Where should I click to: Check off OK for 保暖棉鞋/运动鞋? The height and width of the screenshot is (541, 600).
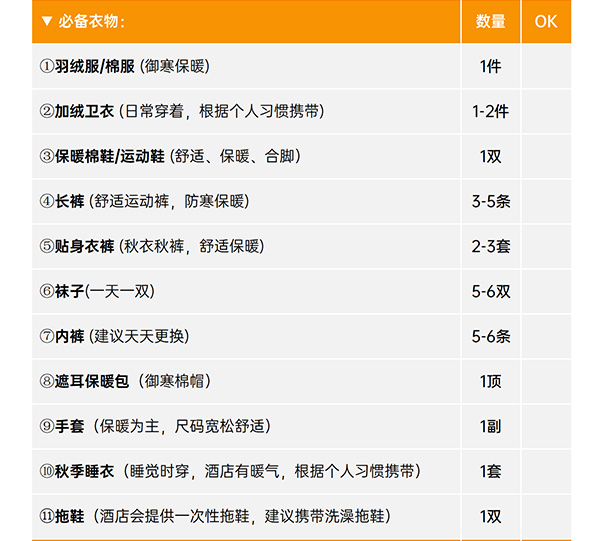click(x=546, y=157)
